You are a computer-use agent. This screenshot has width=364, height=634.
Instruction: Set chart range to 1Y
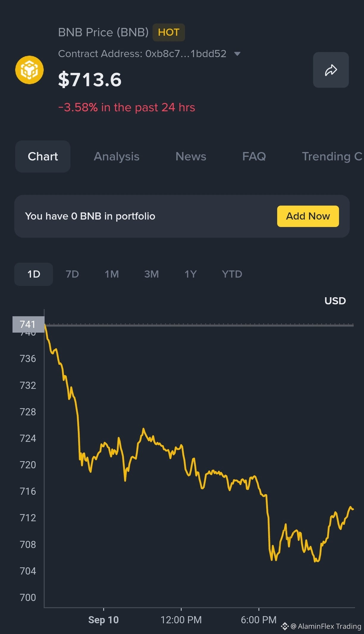coord(191,274)
